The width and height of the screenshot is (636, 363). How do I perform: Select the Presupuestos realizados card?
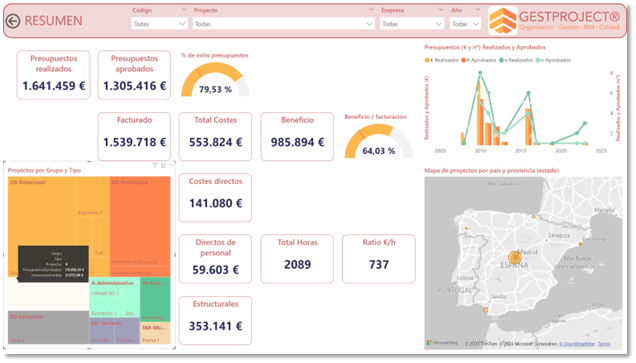click(53, 75)
